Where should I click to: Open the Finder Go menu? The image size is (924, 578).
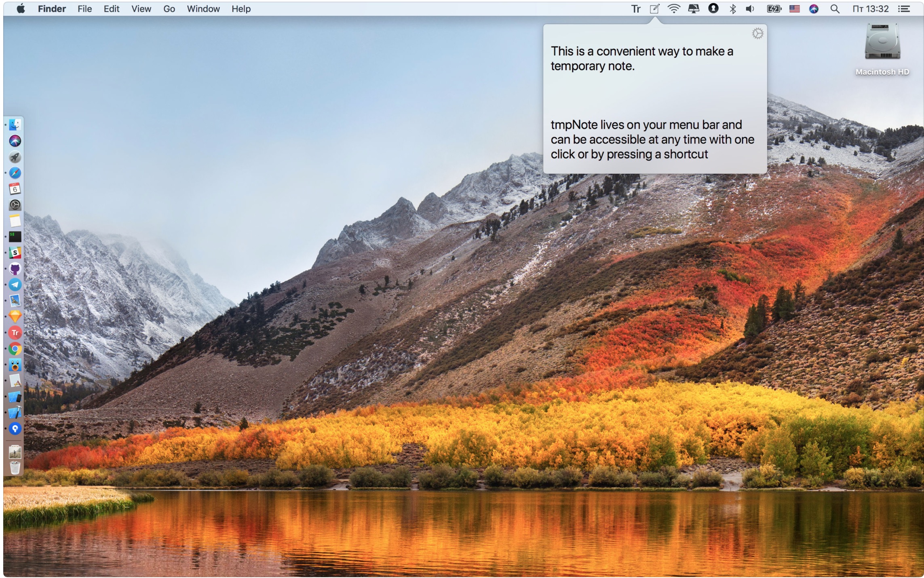[x=169, y=9]
